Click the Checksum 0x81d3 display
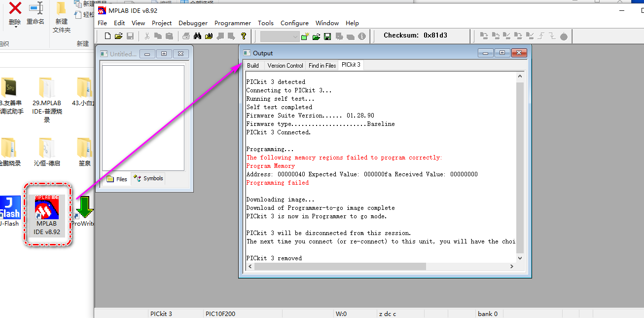The image size is (644, 318). point(415,36)
